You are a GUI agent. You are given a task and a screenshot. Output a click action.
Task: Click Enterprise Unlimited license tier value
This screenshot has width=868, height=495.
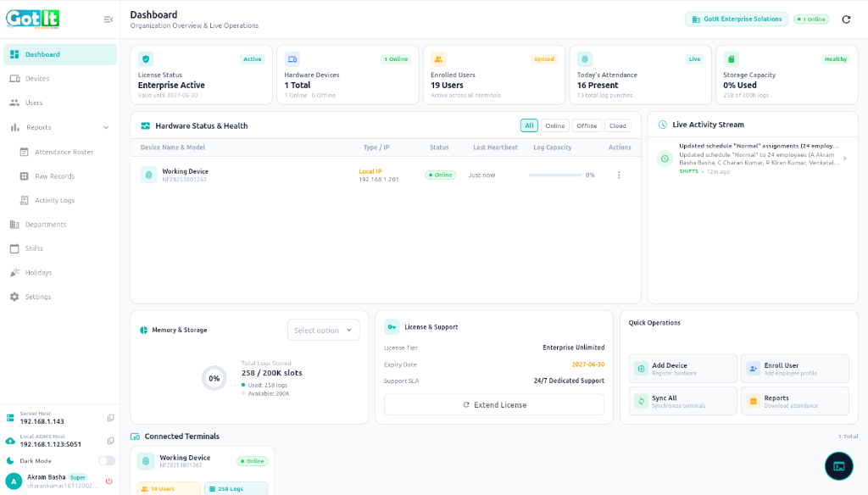(x=574, y=348)
